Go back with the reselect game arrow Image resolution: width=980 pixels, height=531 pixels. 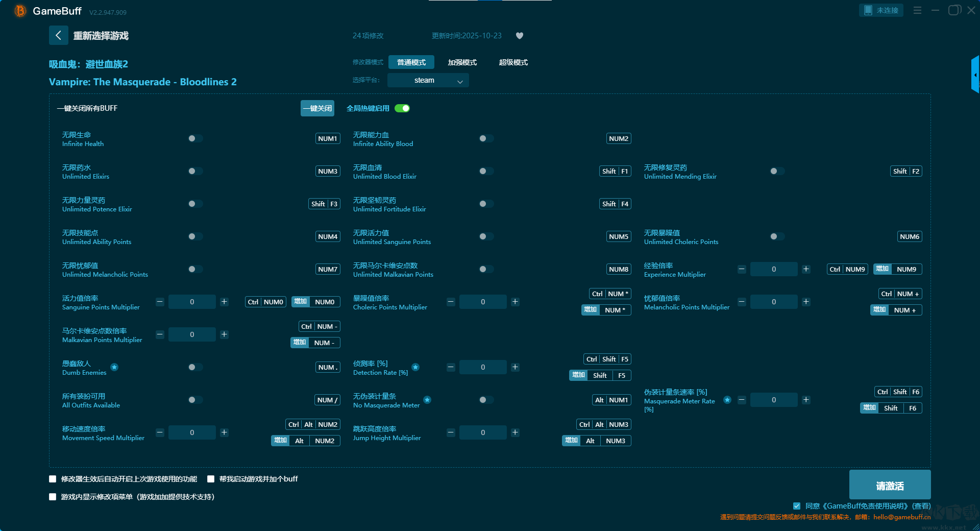pyautogui.click(x=58, y=35)
